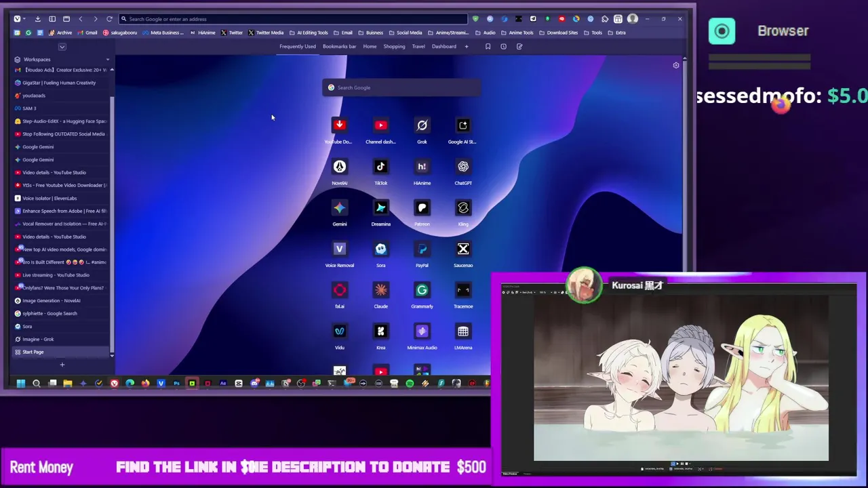
Task: Click the browser reload button
Action: pyautogui.click(x=109, y=19)
